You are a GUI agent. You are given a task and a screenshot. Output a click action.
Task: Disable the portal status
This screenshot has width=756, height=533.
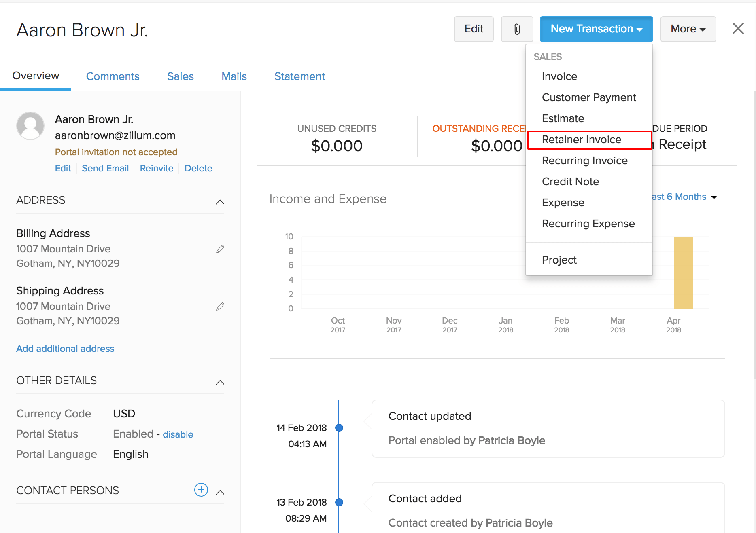[x=178, y=434]
